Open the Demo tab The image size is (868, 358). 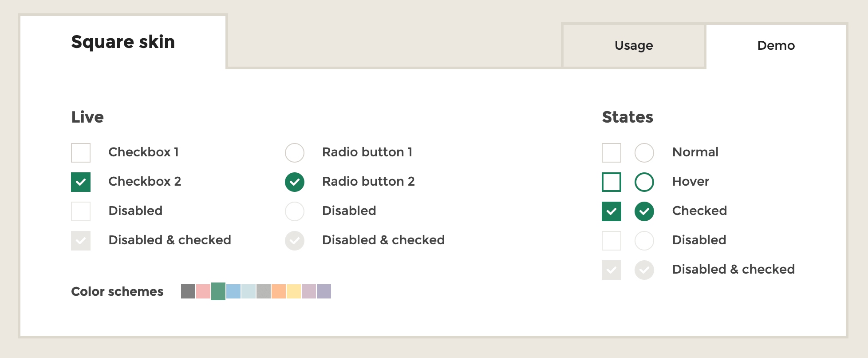click(776, 45)
